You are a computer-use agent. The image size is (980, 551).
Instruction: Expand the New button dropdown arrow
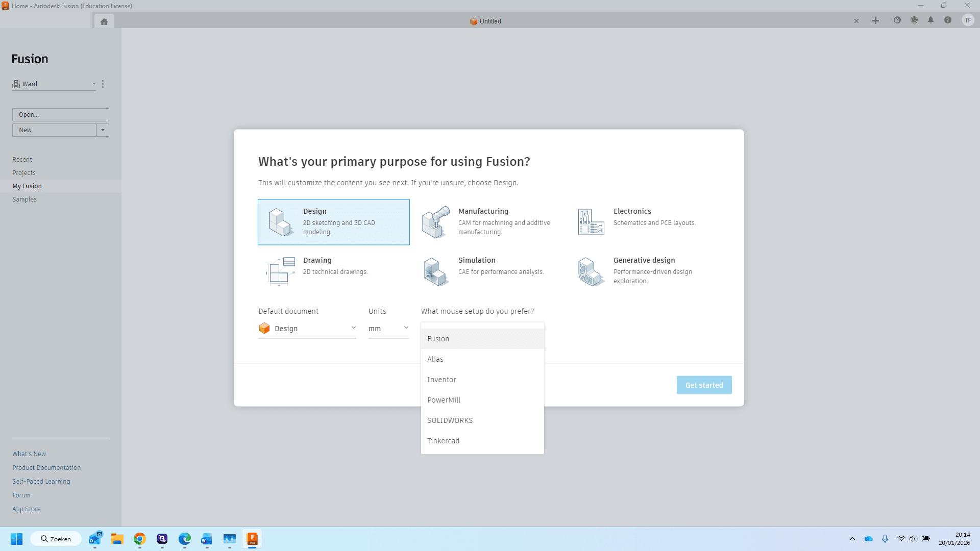[x=103, y=130]
